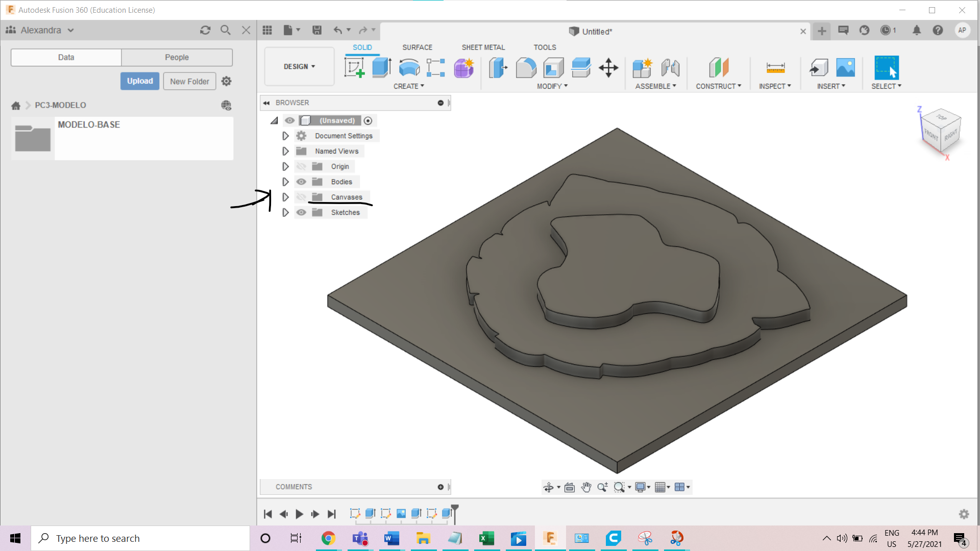The image size is (980, 551).
Task: Select the Rectangular Pattern tool
Action: click(x=436, y=67)
